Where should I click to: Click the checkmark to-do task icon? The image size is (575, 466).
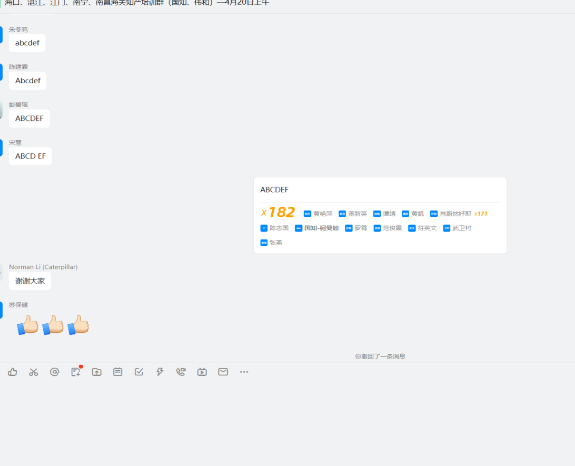coord(139,372)
